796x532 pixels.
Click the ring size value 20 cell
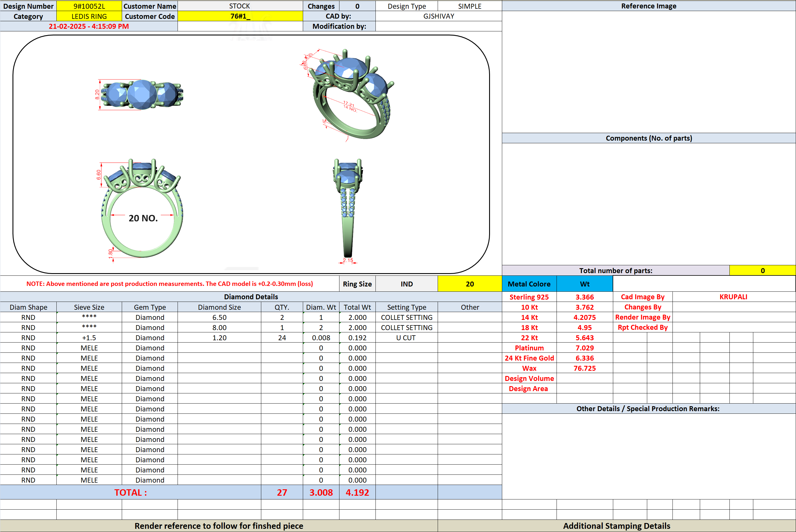pyautogui.click(x=470, y=284)
